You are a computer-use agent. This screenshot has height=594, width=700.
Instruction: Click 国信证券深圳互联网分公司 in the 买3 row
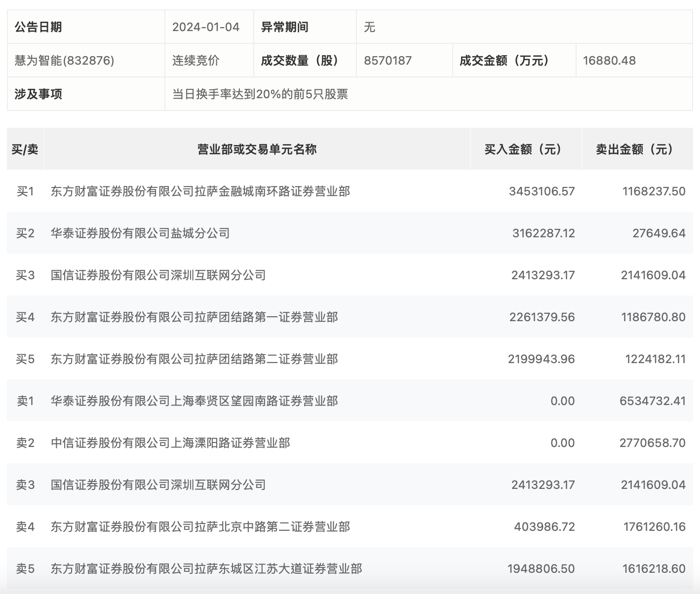(158, 275)
